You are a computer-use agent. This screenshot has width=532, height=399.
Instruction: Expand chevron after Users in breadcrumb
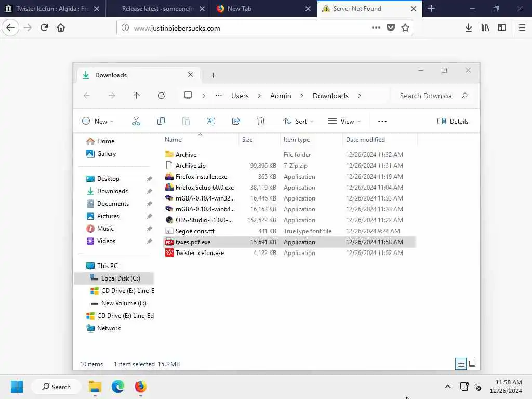(259, 96)
